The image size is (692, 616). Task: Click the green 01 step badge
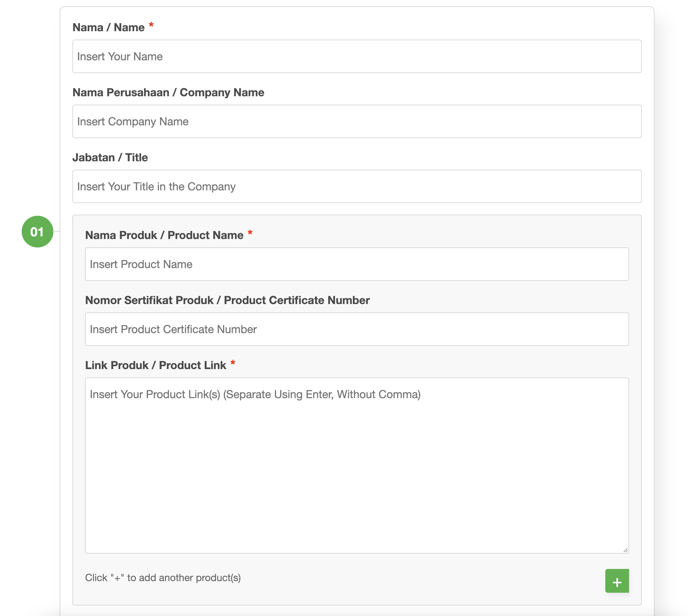pyautogui.click(x=37, y=232)
